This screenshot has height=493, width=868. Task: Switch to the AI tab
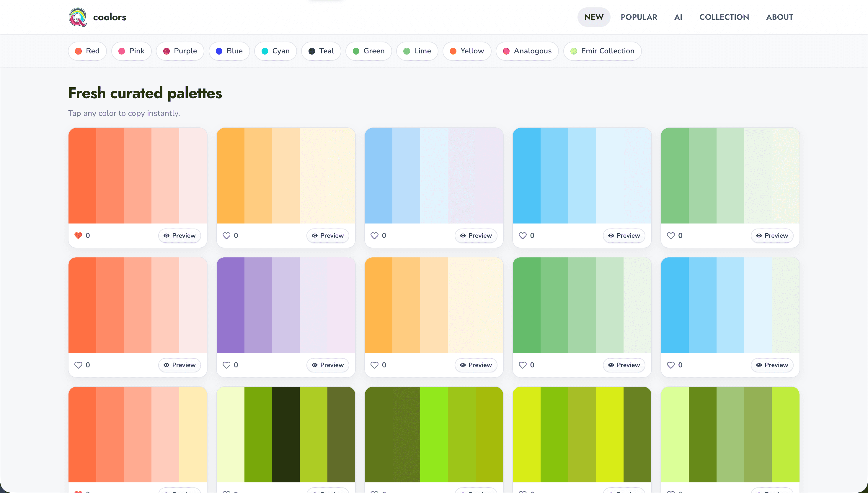pyautogui.click(x=678, y=17)
